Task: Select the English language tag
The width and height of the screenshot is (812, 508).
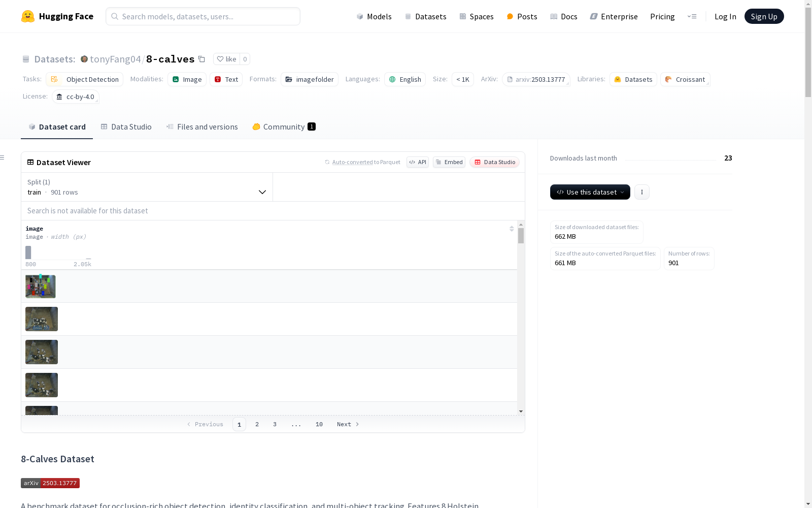Action: (405, 79)
